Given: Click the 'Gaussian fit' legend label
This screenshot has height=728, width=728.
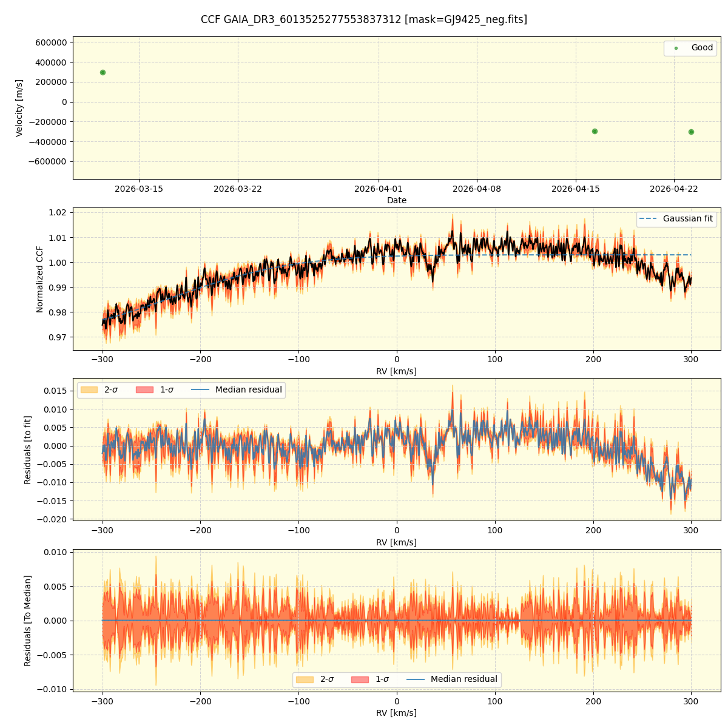Looking at the screenshot, I should click(687, 218).
